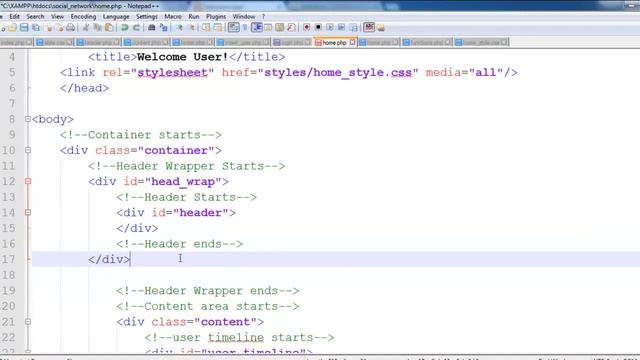Open the User Defined Language dialog icon
Viewport: 640px width, 360px height.
[x=268, y=27]
